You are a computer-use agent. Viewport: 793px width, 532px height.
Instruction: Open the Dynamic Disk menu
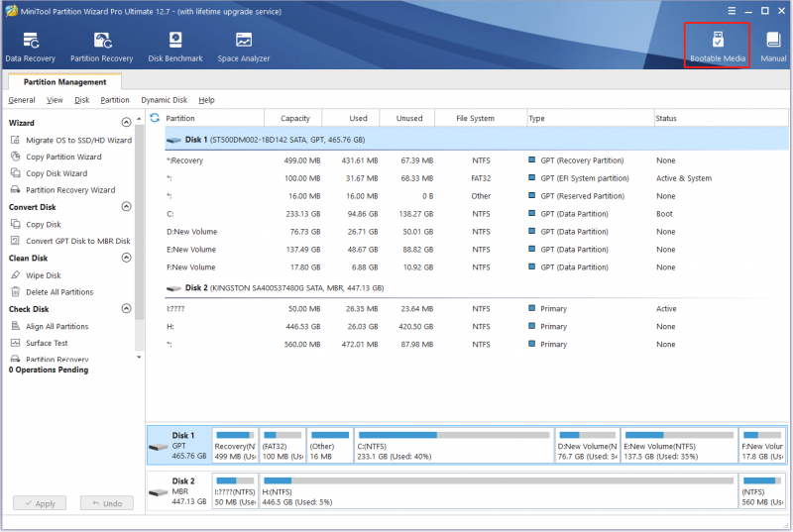[x=164, y=100]
